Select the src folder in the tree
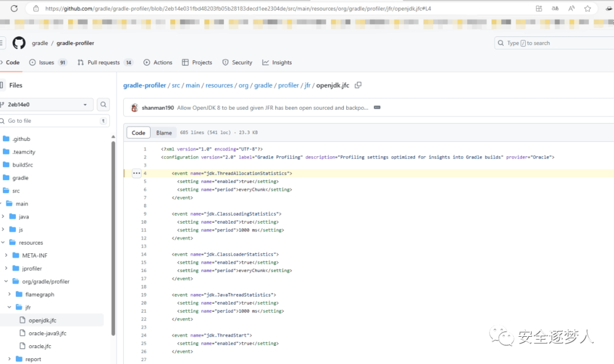This screenshot has width=614, height=364. [x=16, y=191]
